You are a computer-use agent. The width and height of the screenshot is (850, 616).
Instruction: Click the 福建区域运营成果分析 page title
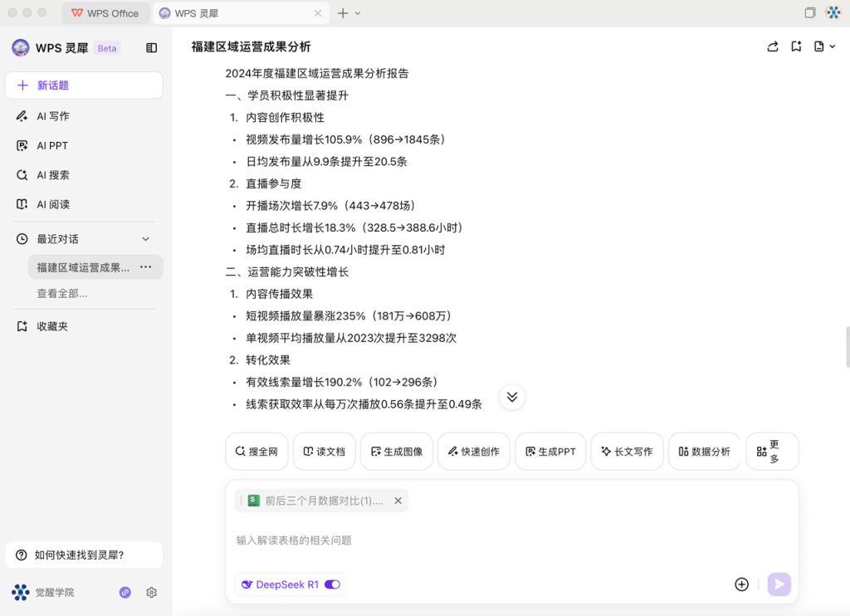point(251,46)
